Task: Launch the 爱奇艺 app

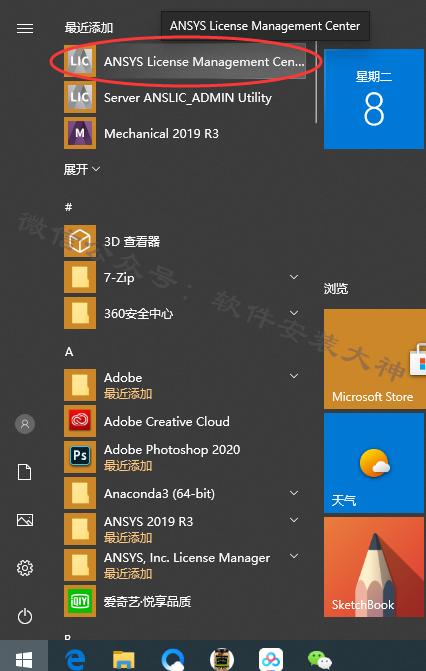Action: pos(185,601)
